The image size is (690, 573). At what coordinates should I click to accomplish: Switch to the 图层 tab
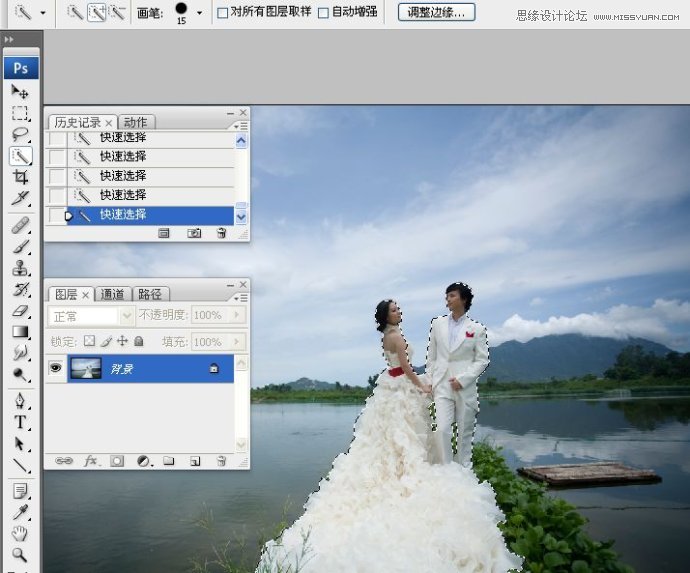[x=66, y=294]
